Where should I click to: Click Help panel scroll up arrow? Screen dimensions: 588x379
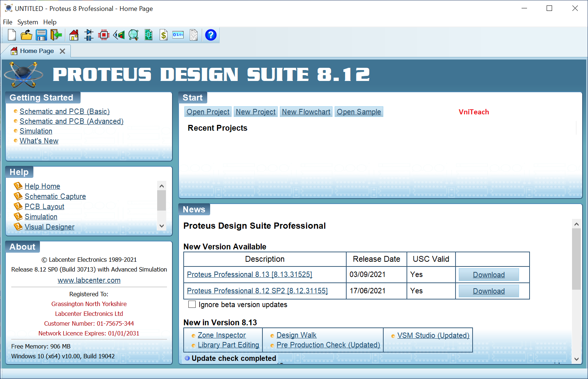click(x=162, y=186)
